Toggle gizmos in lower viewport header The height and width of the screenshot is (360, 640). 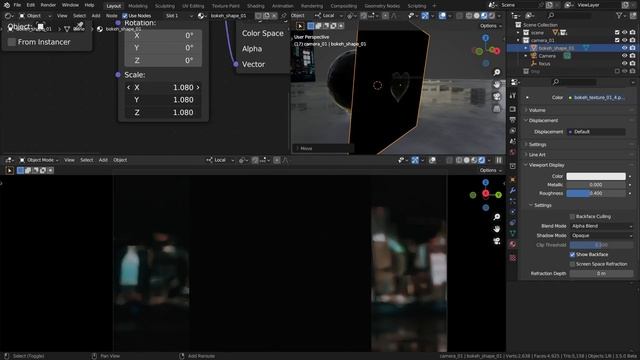click(415, 160)
